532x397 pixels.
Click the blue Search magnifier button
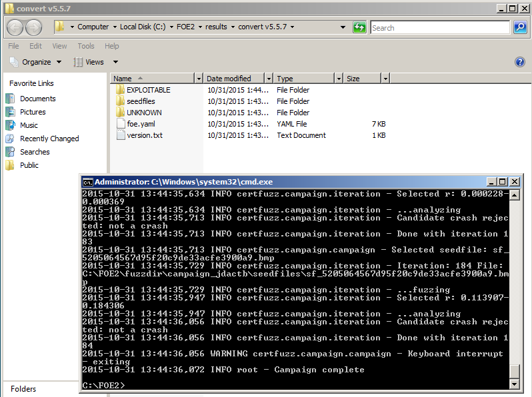click(x=520, y=27)
